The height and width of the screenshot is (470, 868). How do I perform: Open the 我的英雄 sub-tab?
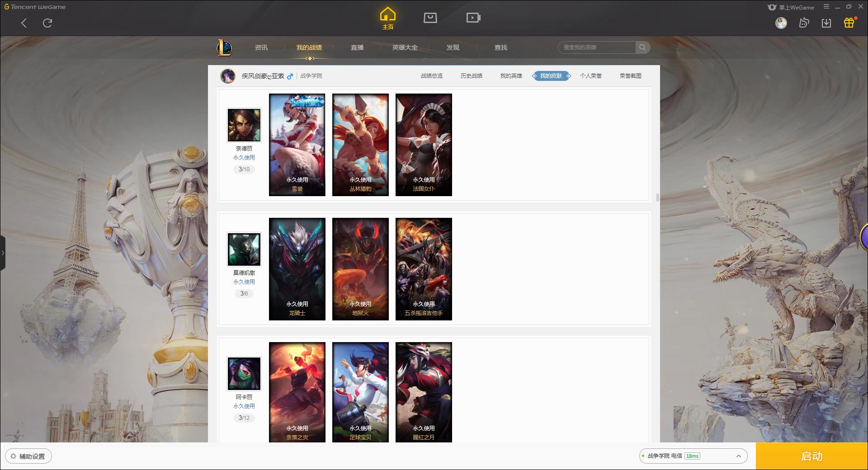(511, 76)
